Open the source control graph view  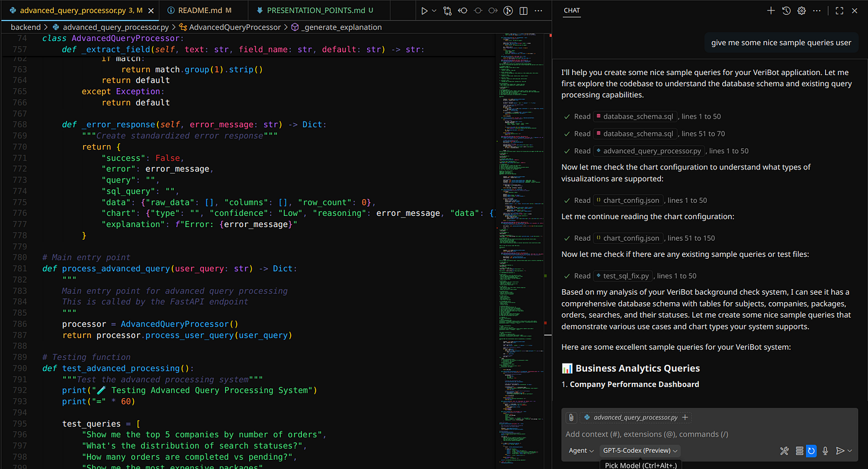(448, 11)
